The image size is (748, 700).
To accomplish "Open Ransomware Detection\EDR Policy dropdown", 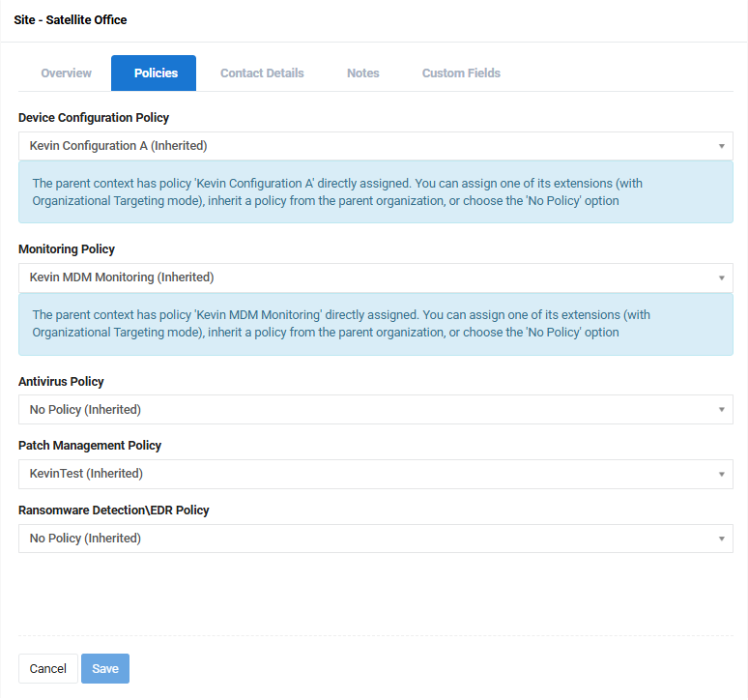I will [375, 539].
